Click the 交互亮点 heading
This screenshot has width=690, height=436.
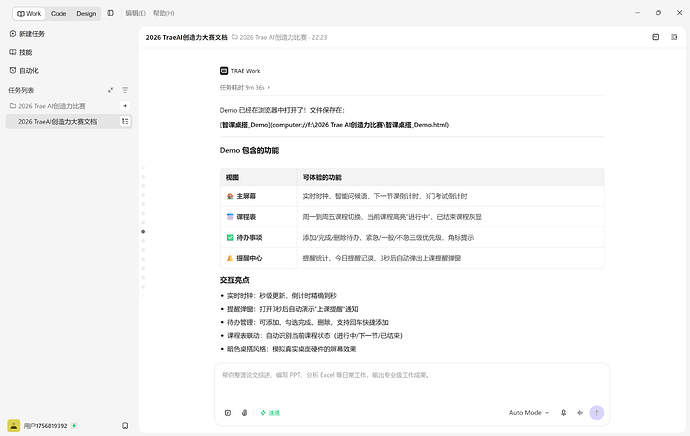tap(235, 280)
